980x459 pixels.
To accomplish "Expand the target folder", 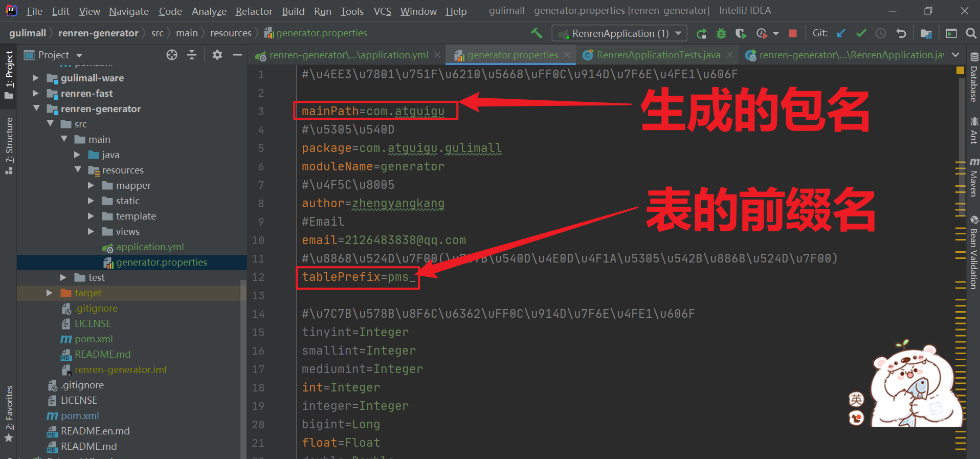I will click(49, 293).
